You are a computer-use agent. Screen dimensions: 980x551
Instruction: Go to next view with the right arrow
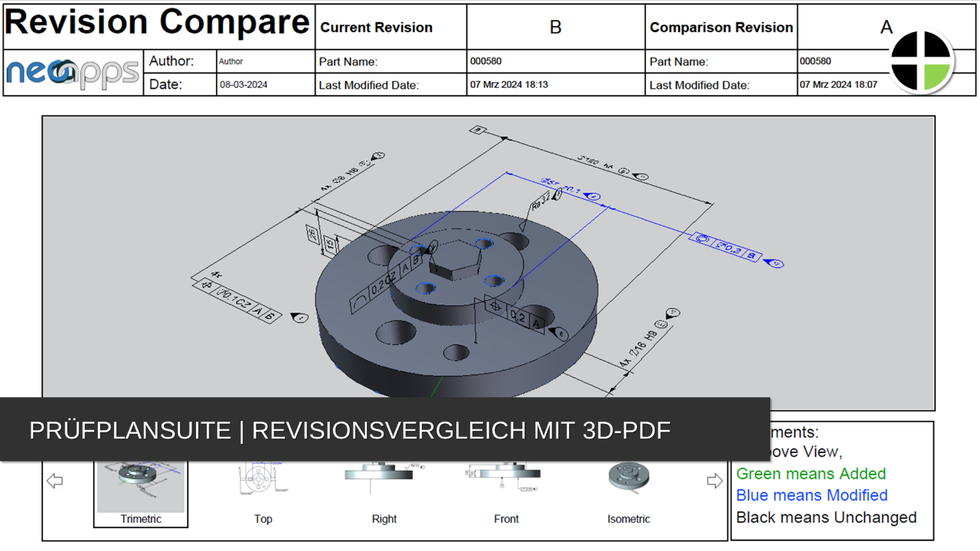click(x=714, y=481)
